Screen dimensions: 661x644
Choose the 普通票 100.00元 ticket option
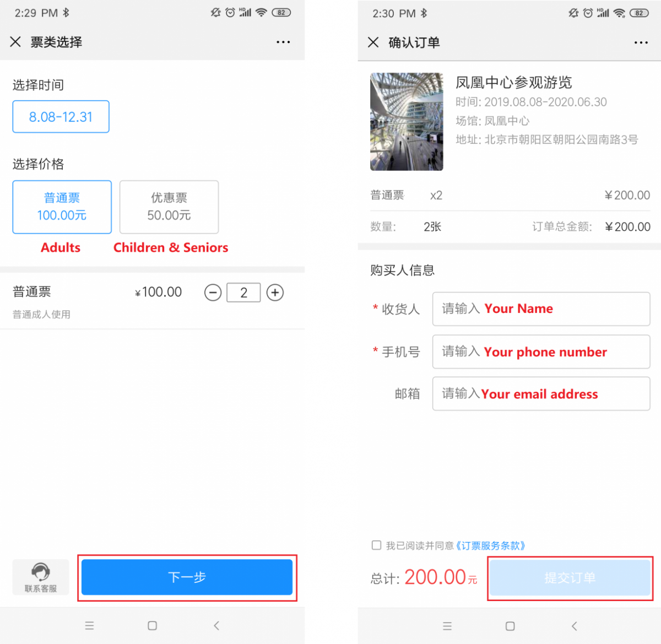tap(62, 207)
